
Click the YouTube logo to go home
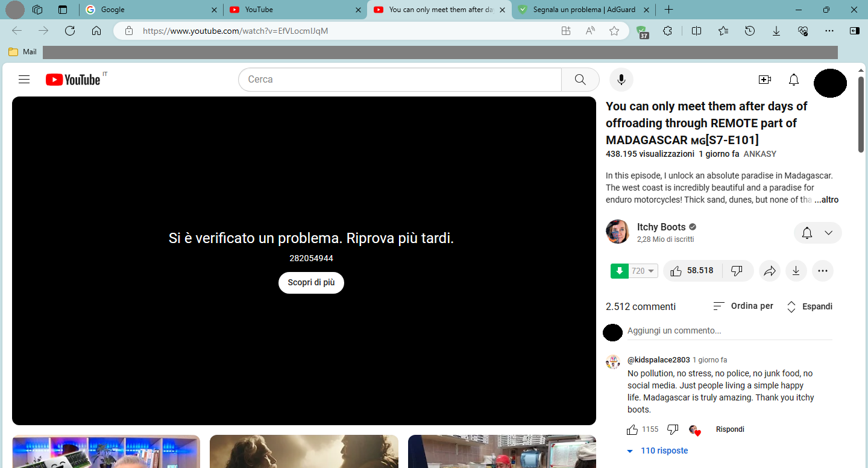71,79
